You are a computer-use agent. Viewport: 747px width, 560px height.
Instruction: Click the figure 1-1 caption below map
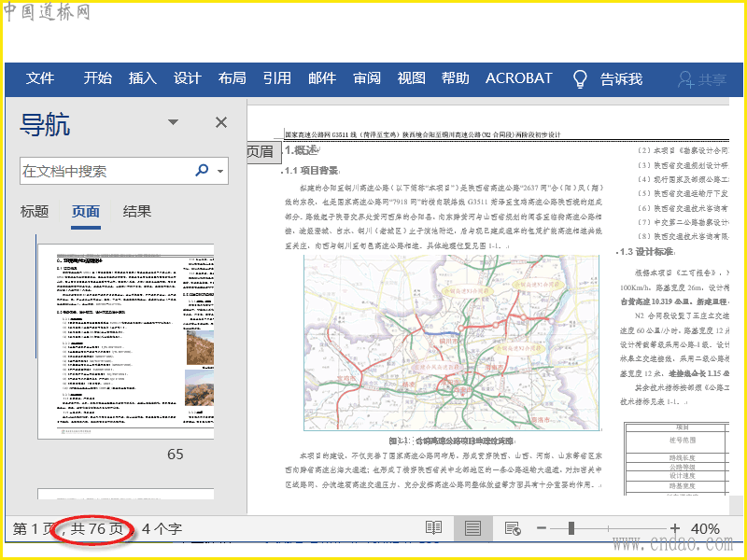coord(451,441)
